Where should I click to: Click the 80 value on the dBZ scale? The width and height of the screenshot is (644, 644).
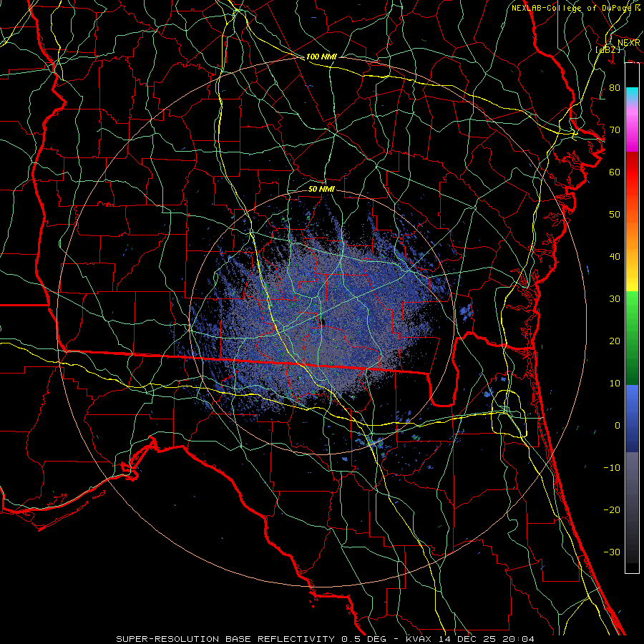pos(615,87)
